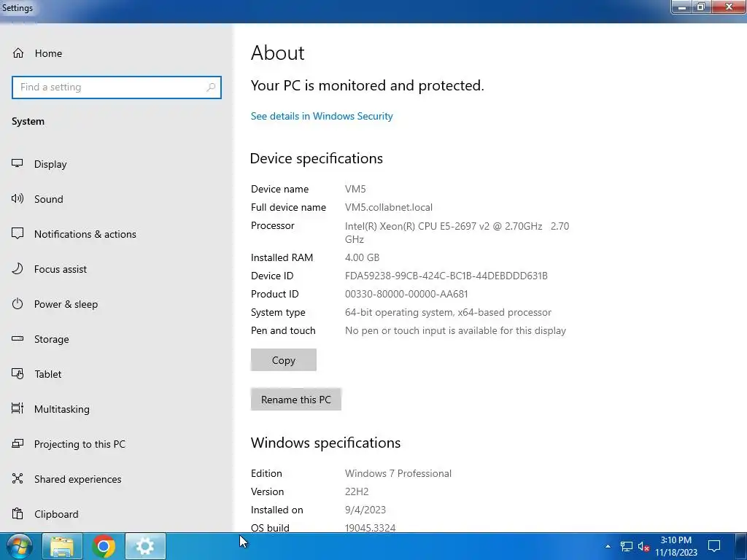Select Tablet in the sidebar

tap(47, 374)
